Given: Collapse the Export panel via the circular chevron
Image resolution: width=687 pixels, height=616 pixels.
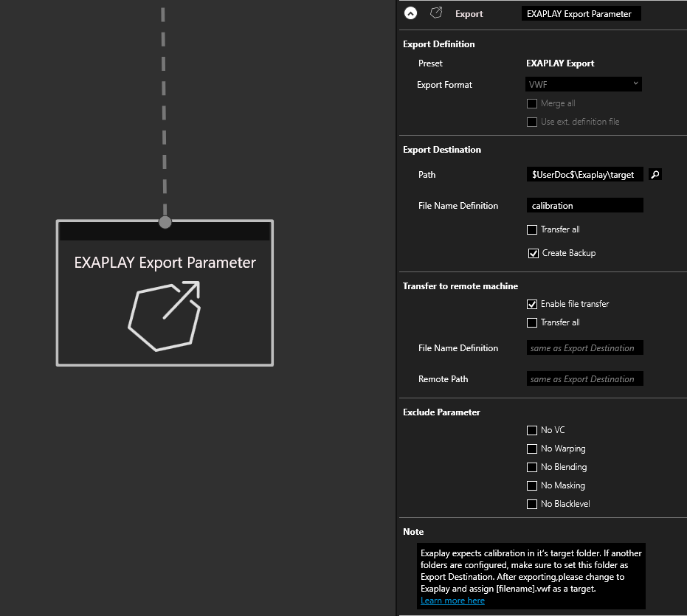Looking at the screenshot, I should tap(410, 13).
